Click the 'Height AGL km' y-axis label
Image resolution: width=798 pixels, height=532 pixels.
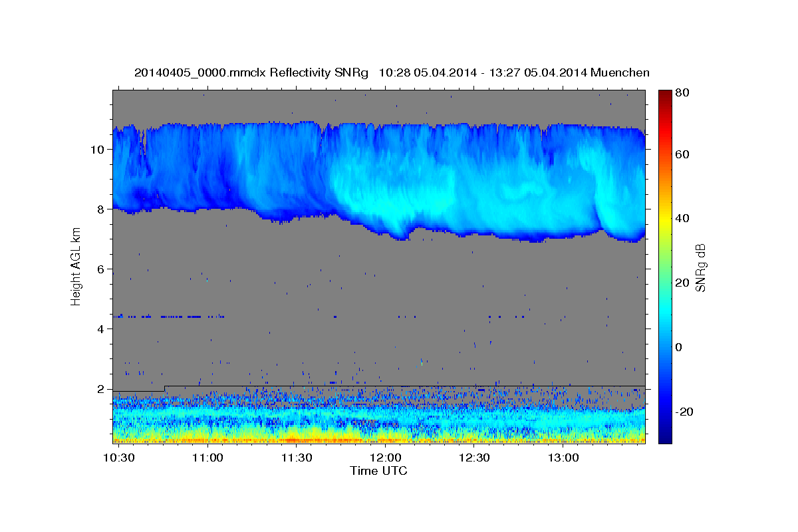[x=76, y=266]
